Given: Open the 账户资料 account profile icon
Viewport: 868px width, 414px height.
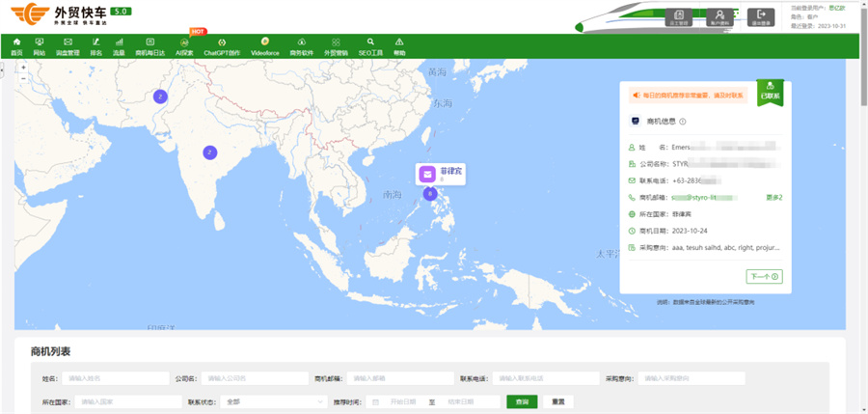Looking at the screenshot, I should (x=719, y=16).
